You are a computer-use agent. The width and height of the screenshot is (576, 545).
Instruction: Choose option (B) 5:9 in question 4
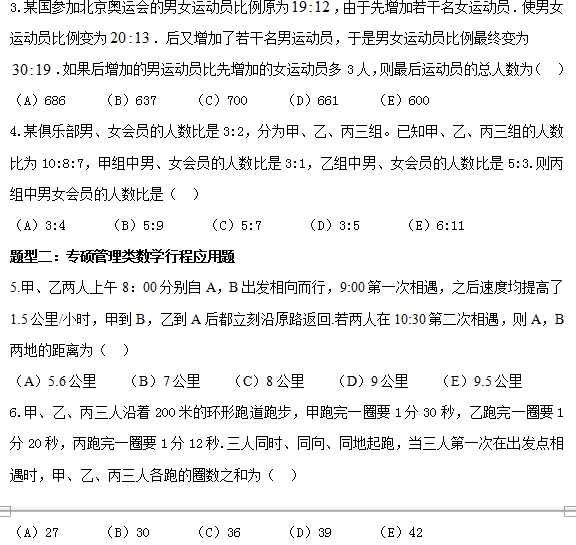[138, 225]
